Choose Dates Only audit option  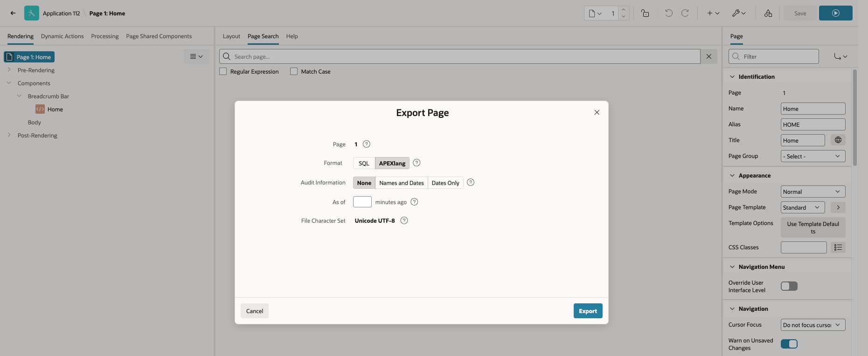(445, 183)
